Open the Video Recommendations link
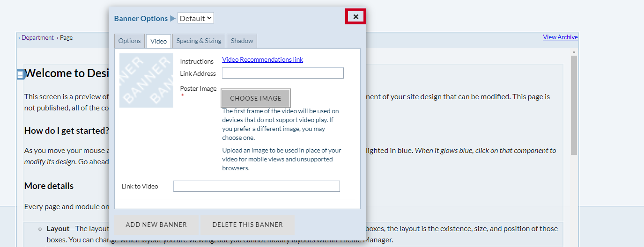 (263, 59)
